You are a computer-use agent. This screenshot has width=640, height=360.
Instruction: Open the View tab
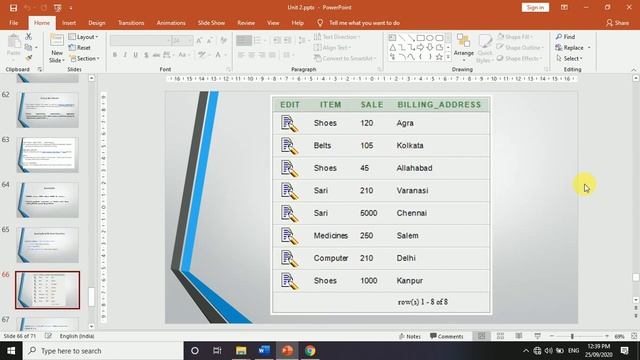[x=273, y=23]
